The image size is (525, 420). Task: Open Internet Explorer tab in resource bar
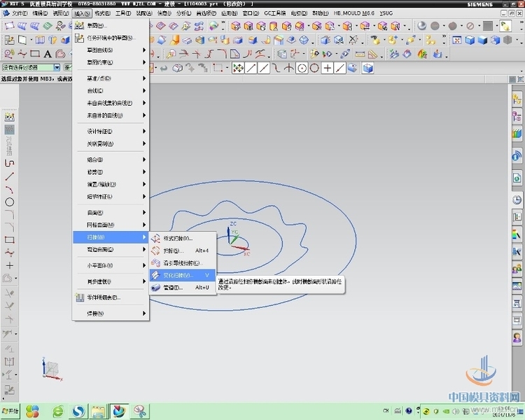(517, 178)
